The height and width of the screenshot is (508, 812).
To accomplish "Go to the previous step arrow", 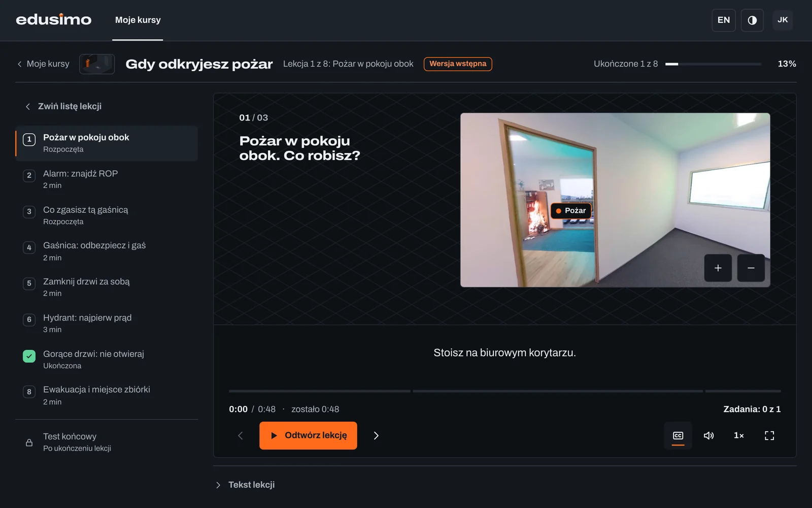I will tap(241, 435).
